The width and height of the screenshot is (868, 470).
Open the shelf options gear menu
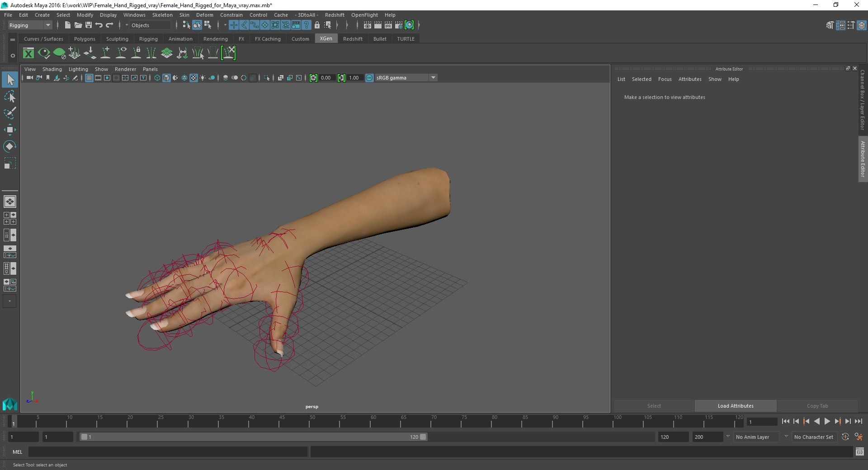pyautogui.click(x=13, y=56)
